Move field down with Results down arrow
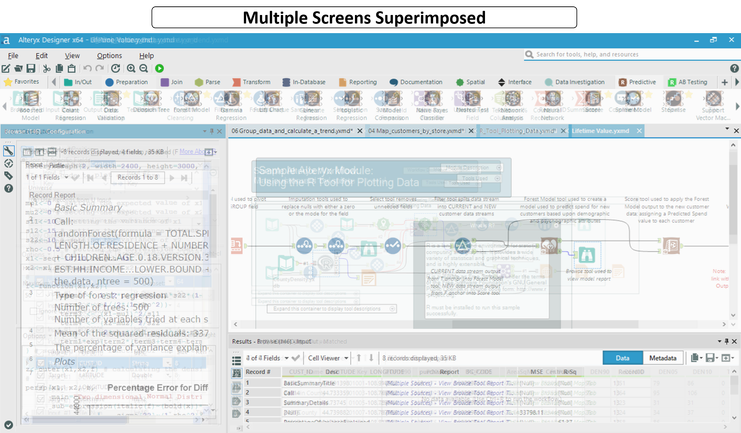The image size is (741, 433). (371, 358)
